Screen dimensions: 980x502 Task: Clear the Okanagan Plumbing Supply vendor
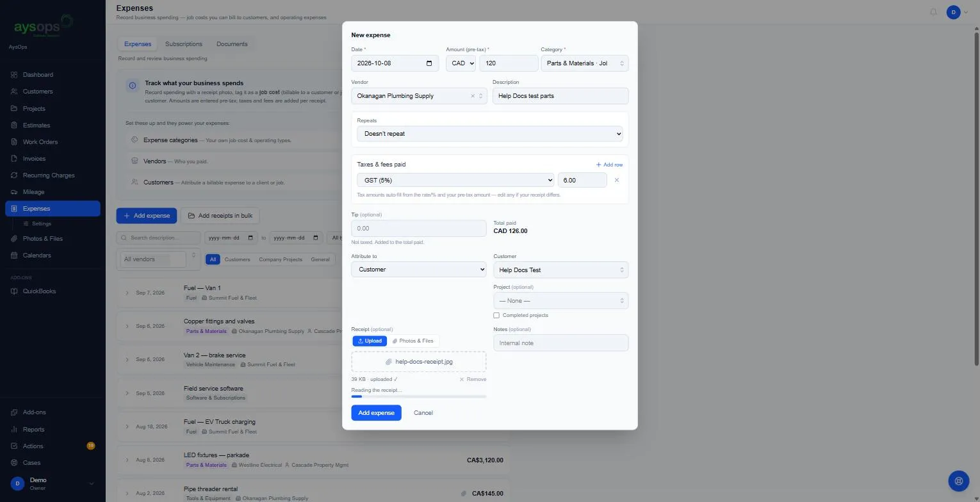[x=473, y=96]
